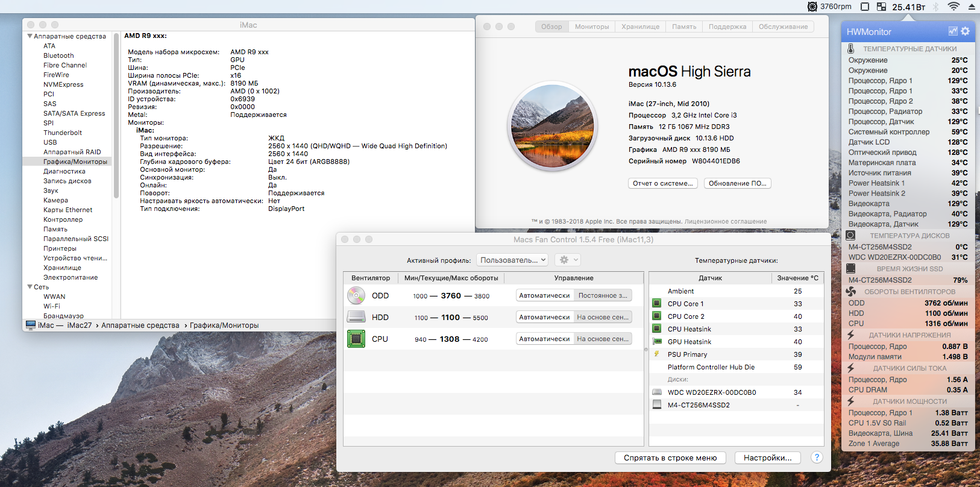The height and width of the screenshot is (487, 980).
Task: Switch to the Мониторы tab
Action: (x=592, y=27)
